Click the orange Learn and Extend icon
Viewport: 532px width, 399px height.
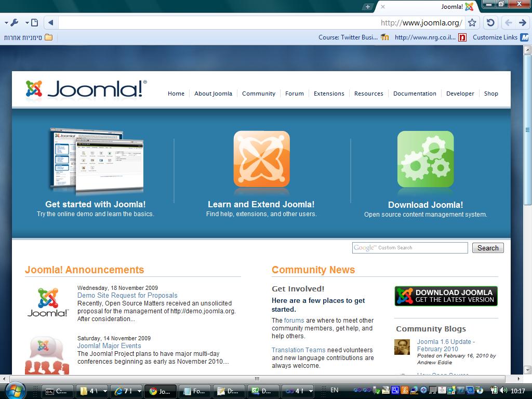pos(262,159)
